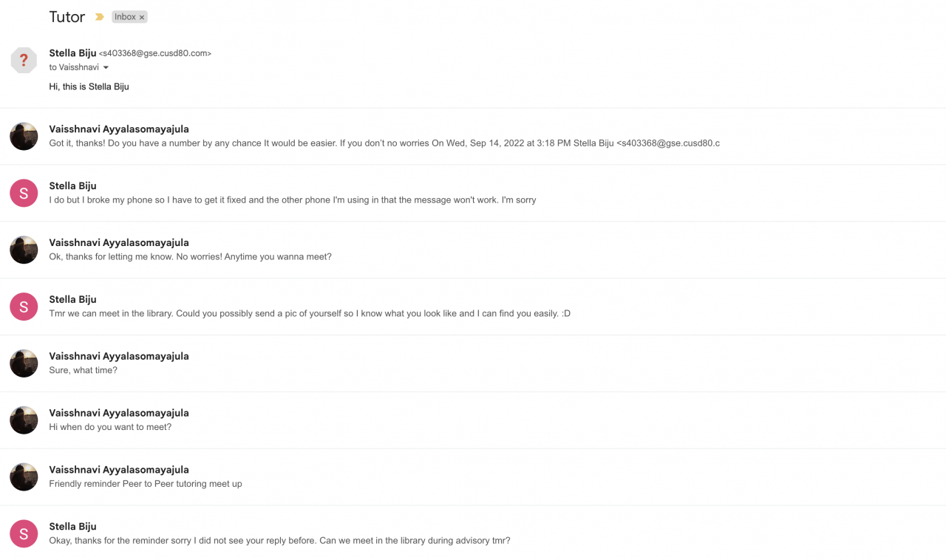Image resolution: width=946 pixels, height=560 pixels.
Task: Click the question mark avatar of Stella Biju
Action: coord(24,60)
